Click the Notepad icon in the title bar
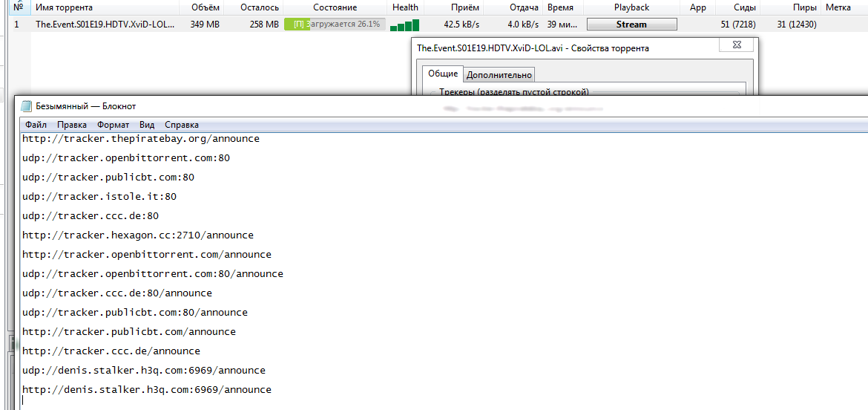 [27, 106]
